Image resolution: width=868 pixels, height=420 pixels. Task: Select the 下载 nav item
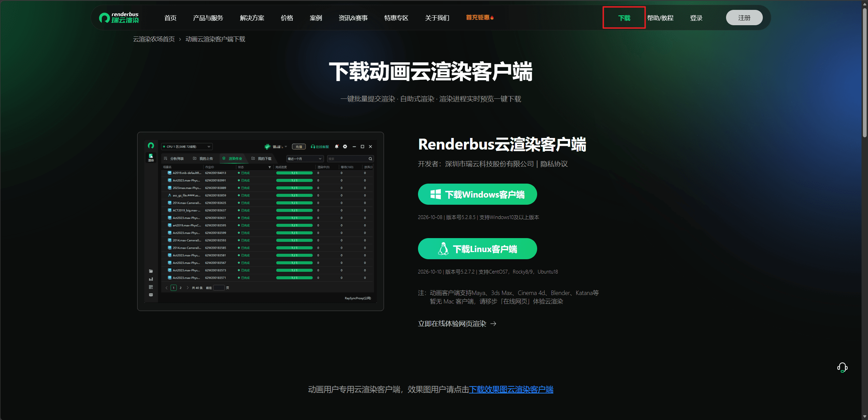[624, 18]
